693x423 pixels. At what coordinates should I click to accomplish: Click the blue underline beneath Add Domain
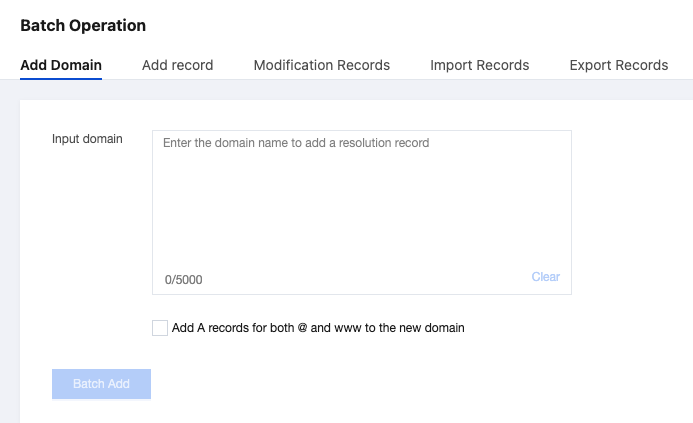pyautogui.click(x=61, y=78)
